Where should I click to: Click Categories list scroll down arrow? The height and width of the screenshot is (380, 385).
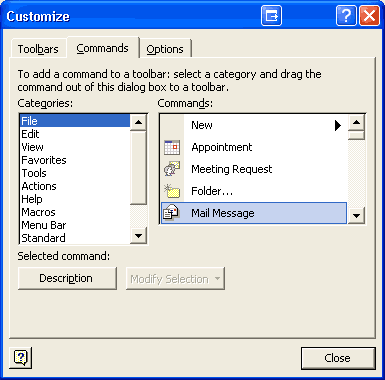pos(138,236)
